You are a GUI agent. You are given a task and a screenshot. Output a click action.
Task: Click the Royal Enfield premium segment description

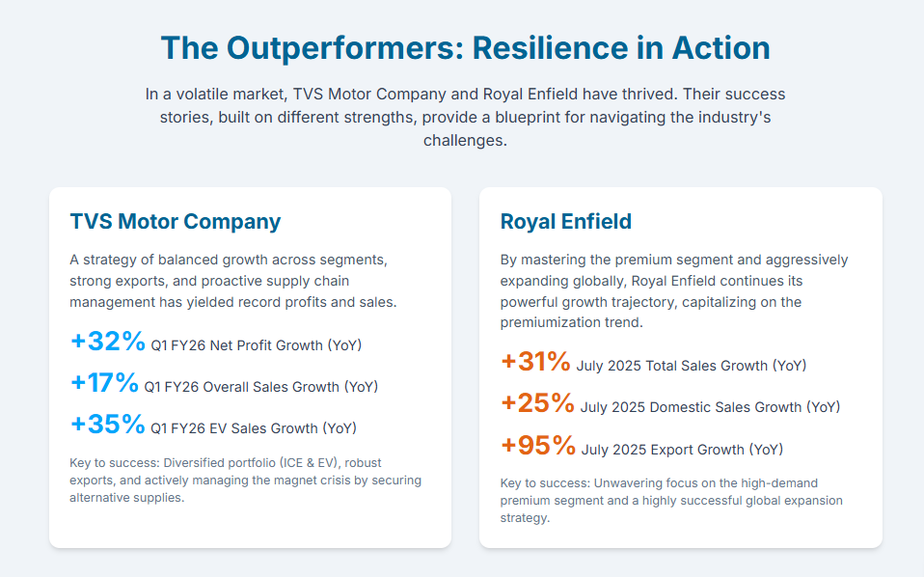pyautogui.click(x=674, y=291)
